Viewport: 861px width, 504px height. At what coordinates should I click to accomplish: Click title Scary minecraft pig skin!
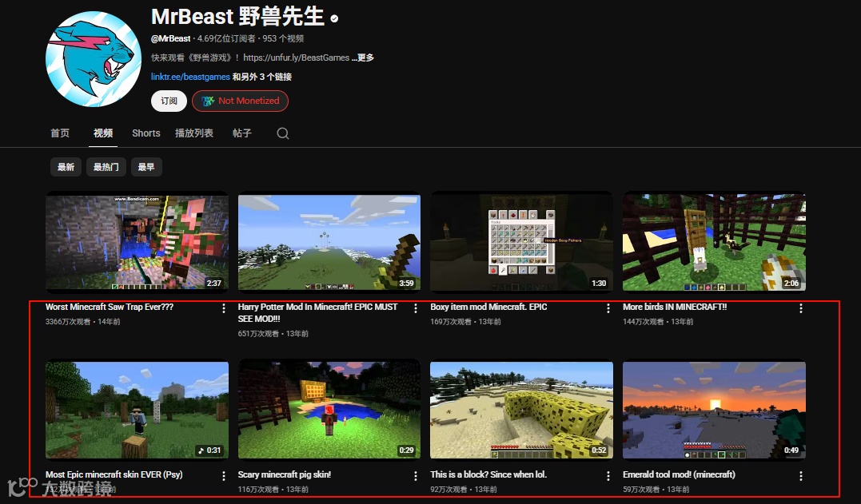click(x=285, y=474)
